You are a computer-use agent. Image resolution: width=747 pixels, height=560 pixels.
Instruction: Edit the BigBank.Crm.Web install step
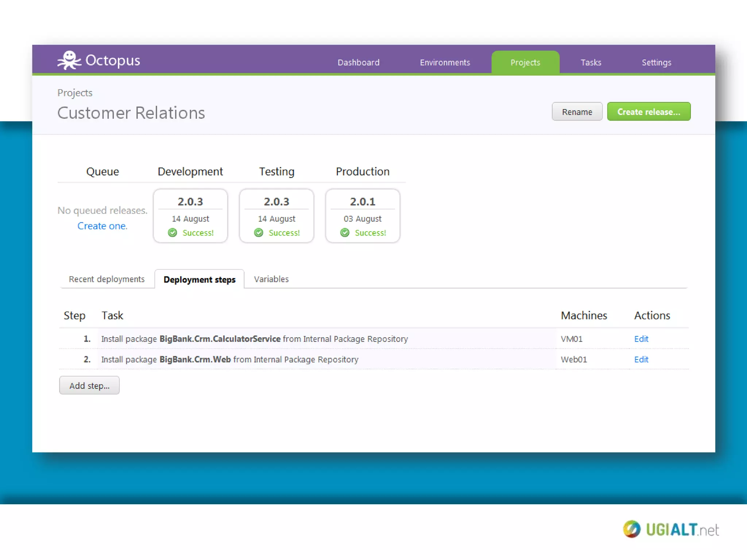(x=641, y=359)
